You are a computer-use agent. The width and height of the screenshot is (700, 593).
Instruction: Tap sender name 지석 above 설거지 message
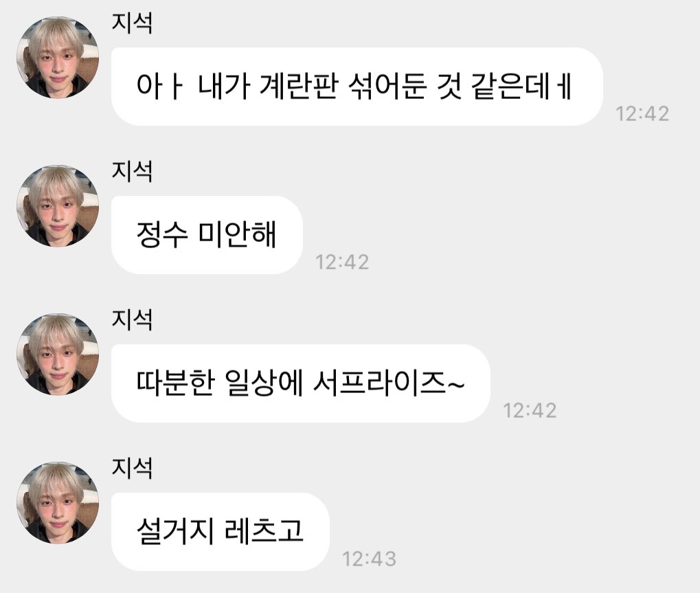click(x=132, y=469)
